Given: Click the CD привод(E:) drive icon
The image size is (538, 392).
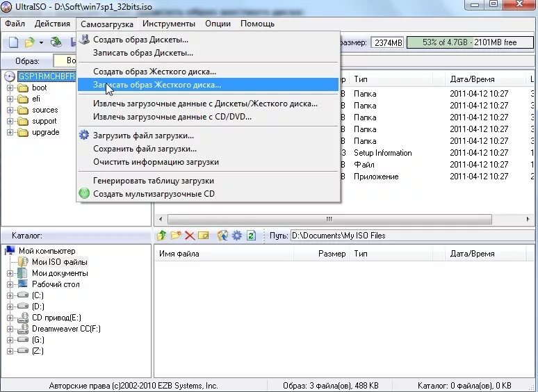Looking at the screenshot, I should tap(23, 318).
